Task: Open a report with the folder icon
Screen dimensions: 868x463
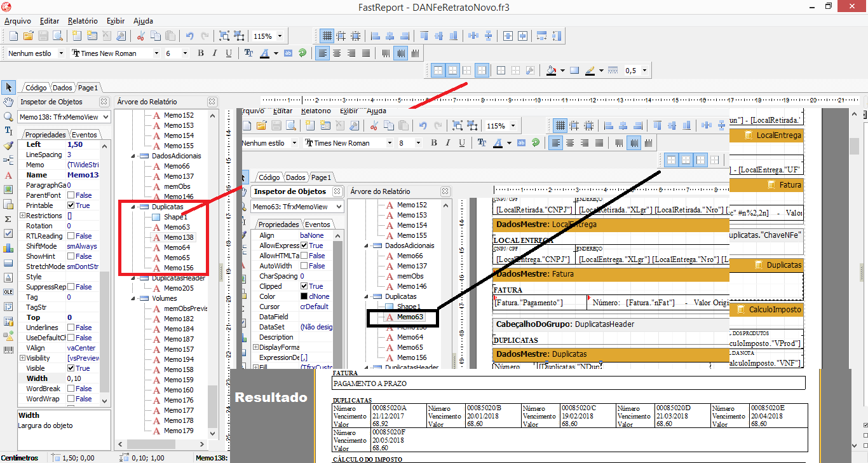Action: pos(28,36)
